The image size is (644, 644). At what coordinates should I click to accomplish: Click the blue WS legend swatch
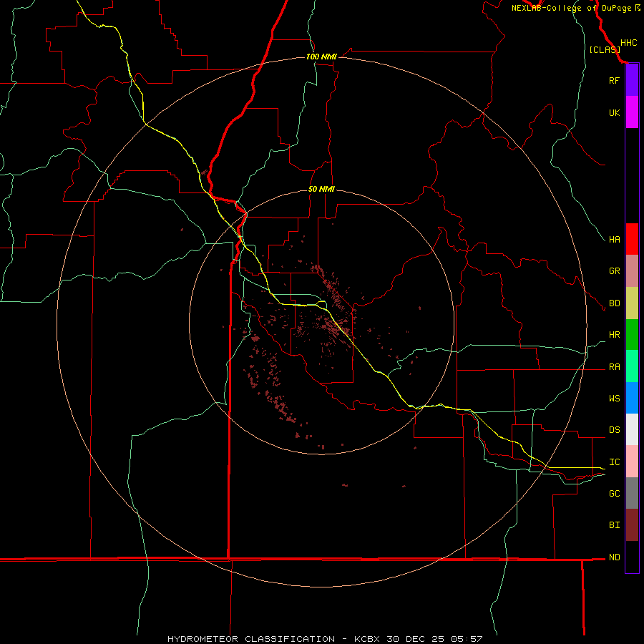(x=632, y=398)
